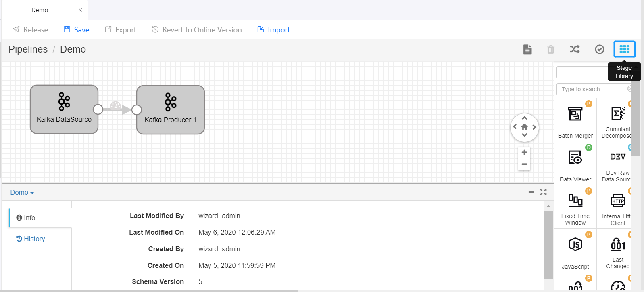The height and width of the screenshot is (292, 644).
Task: Zoom out with the minus button
Action: 524,164
